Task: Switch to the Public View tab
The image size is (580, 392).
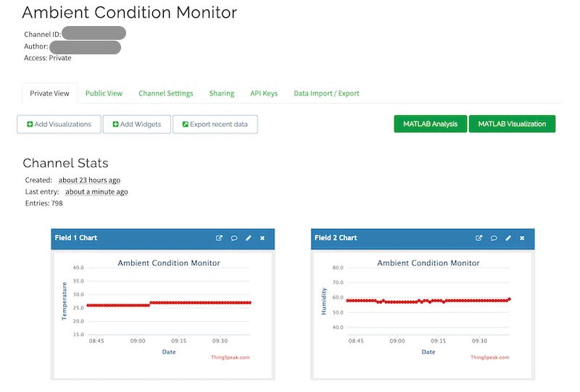Action: 104,93
